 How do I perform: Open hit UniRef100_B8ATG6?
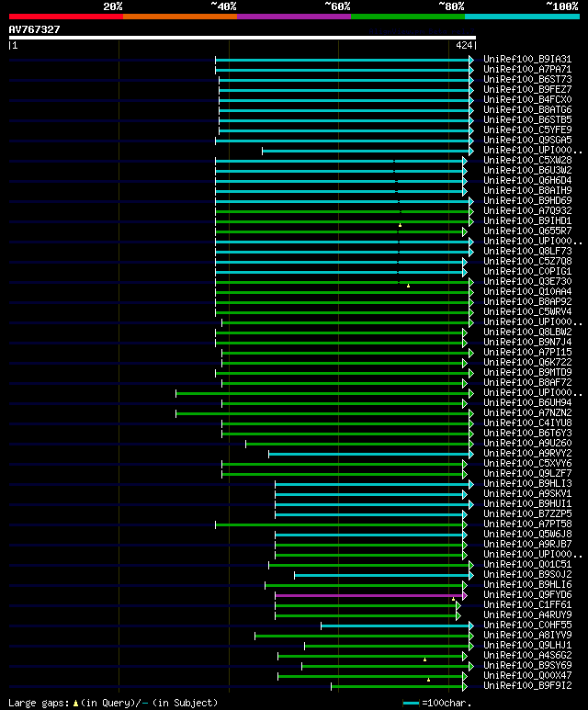click(527, 109)
